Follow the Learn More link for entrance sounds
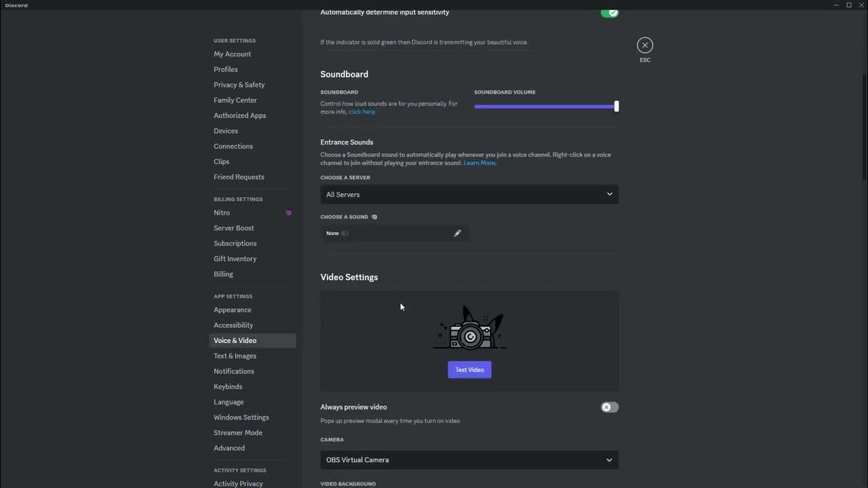Viewport: 868px width, 488px height. pos(479,163)
